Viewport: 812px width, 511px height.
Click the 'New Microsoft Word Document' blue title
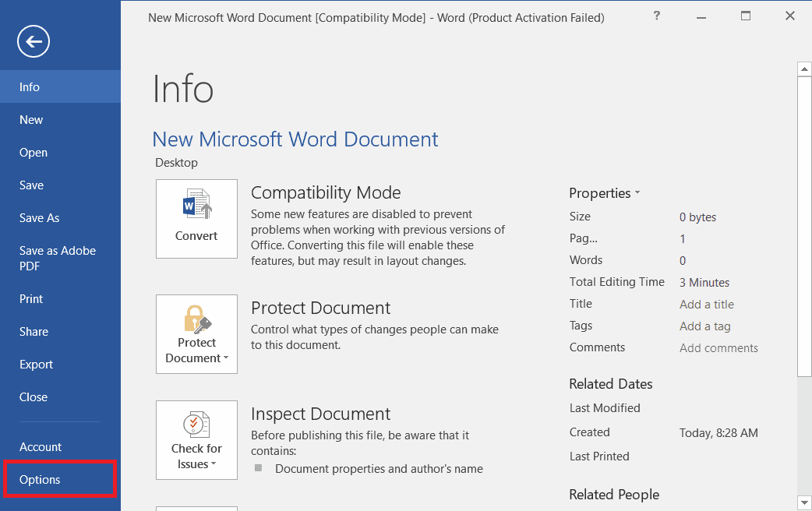click(295, 139)
